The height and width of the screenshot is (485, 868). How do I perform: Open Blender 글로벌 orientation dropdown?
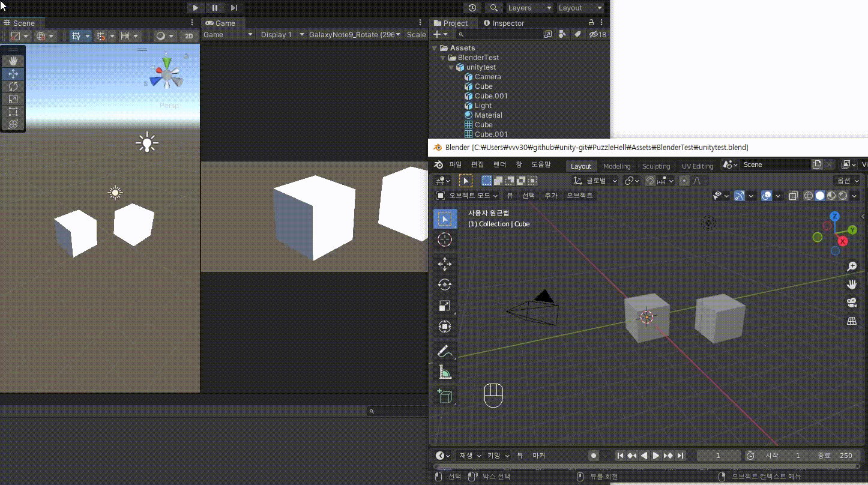pos(595,181)
